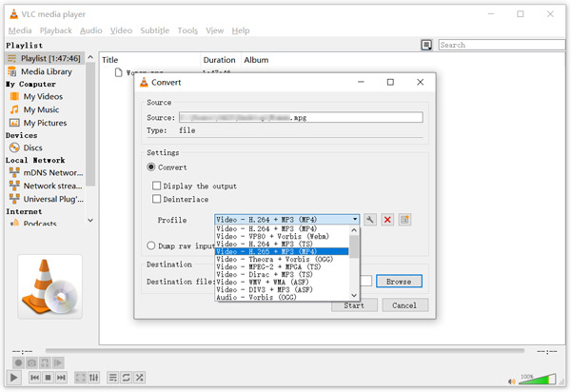571x392 pixels.
Task: Open the Playback menu
Action: pos(56,30)
